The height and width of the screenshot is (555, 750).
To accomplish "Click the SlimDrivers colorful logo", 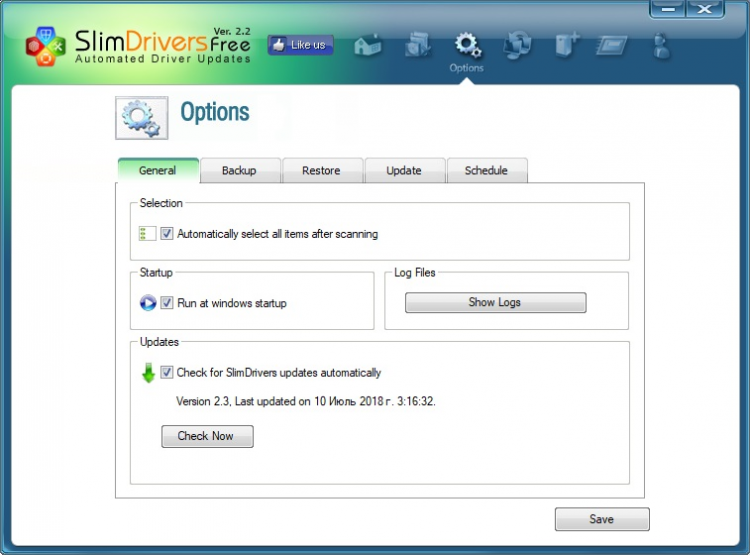I will (x=45, y=46).
